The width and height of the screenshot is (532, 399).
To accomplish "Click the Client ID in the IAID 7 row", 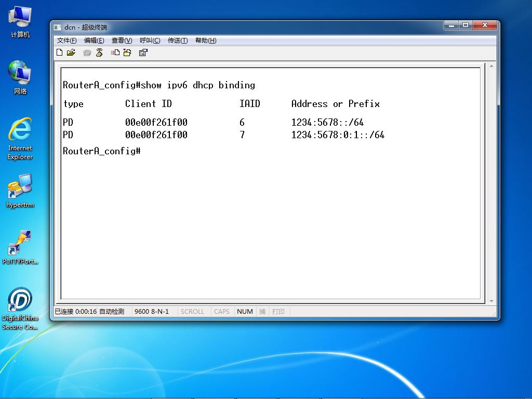I will [156, 135].
